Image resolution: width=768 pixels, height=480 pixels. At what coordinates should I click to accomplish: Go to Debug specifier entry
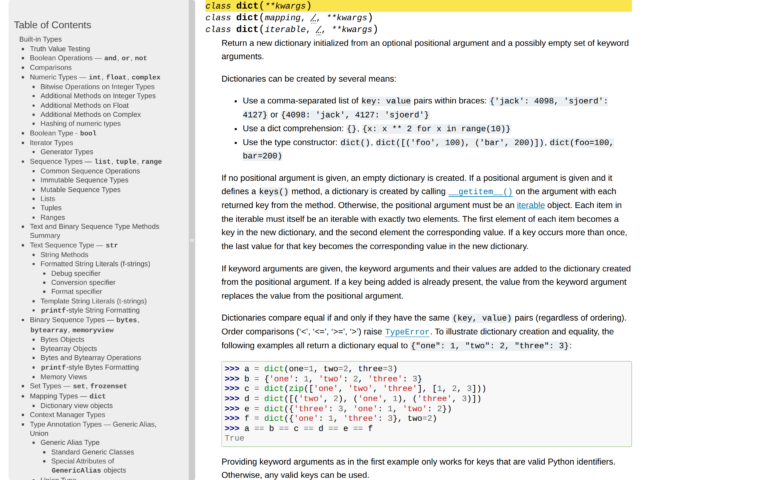point(75,273)
